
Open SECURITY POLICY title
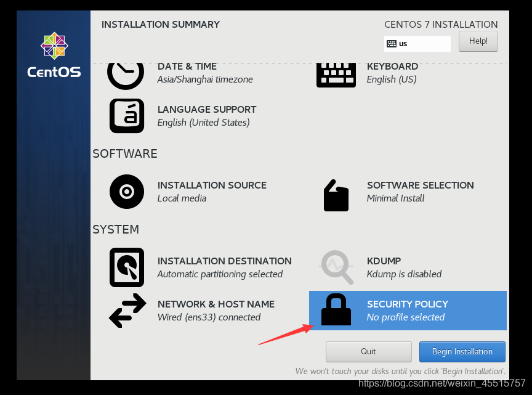pos(408,304)
